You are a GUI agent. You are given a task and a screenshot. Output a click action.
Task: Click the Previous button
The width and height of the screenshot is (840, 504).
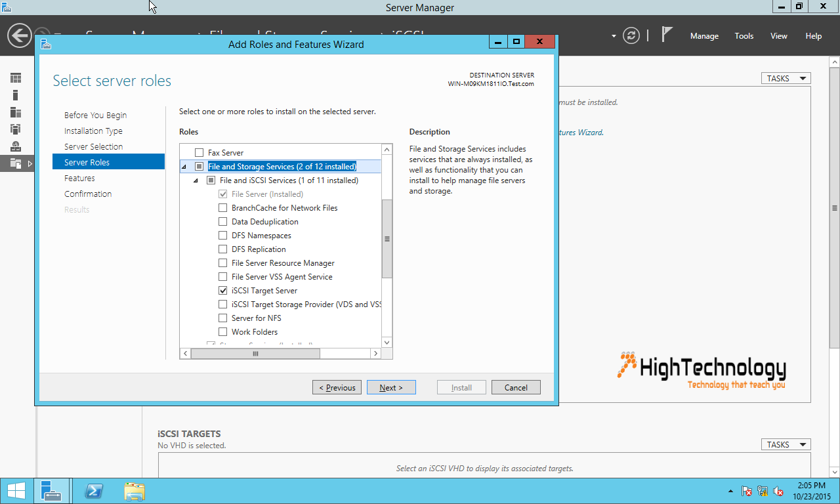coord(337,387)
